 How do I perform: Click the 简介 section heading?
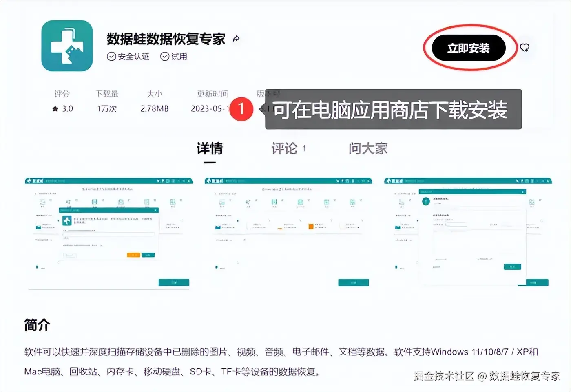37,325
